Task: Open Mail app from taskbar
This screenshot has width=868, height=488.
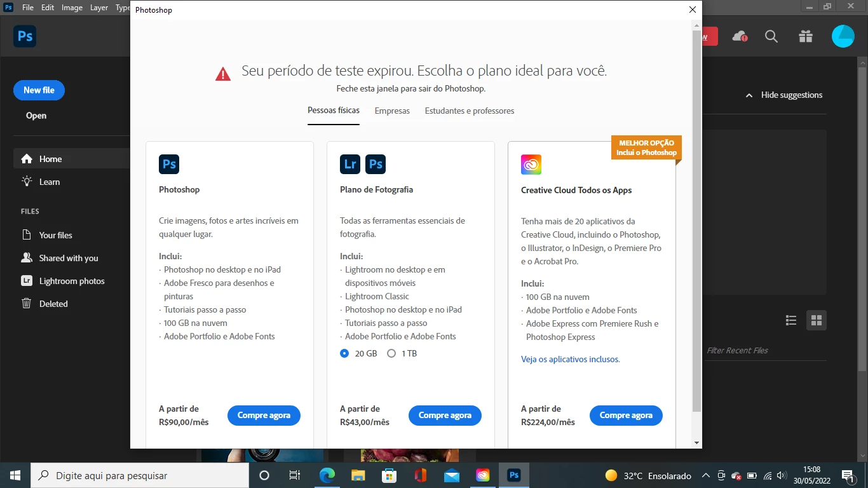Action: (451, 475)
